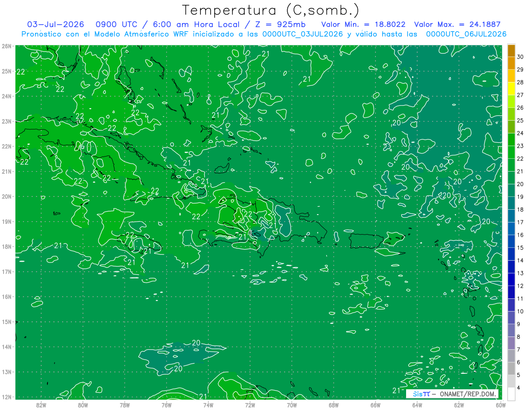Click longitude axis label "64W"

point(417,405)
